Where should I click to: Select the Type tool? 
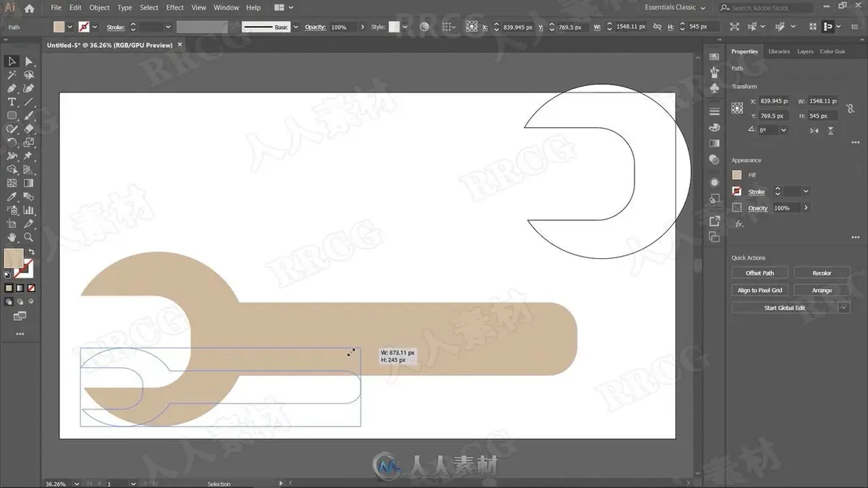pos(12,102)
